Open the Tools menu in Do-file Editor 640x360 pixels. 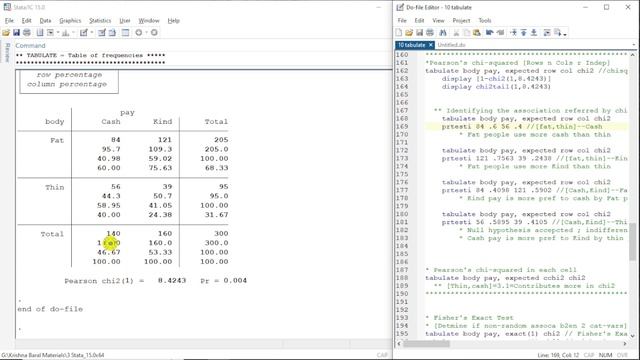tap(485, 20)
